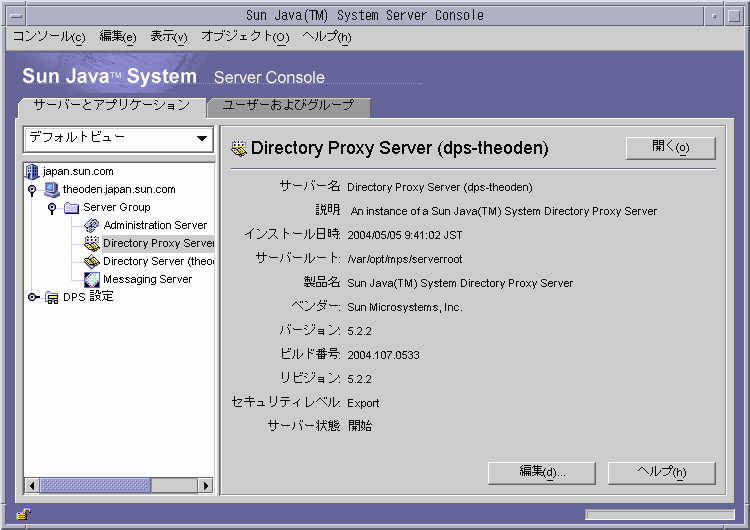
Task: Click the server root /var/opt/mps/serverroot
Action: coord(405,259)
